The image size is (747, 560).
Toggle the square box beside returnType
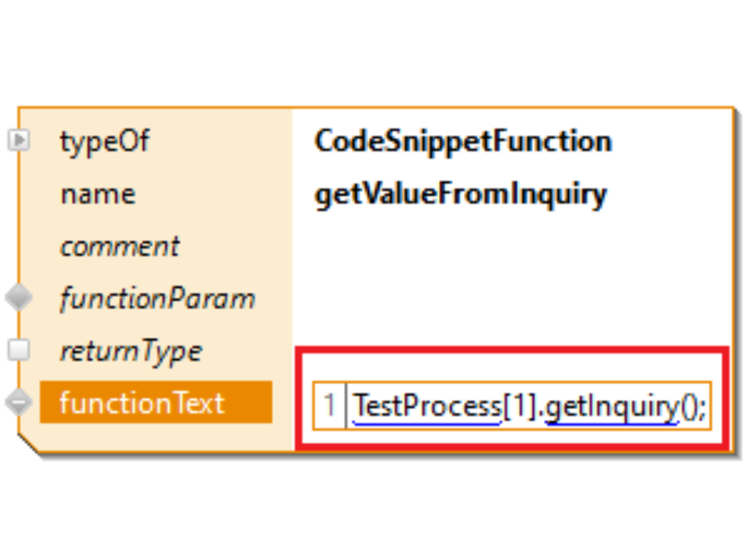click(19, 351)
